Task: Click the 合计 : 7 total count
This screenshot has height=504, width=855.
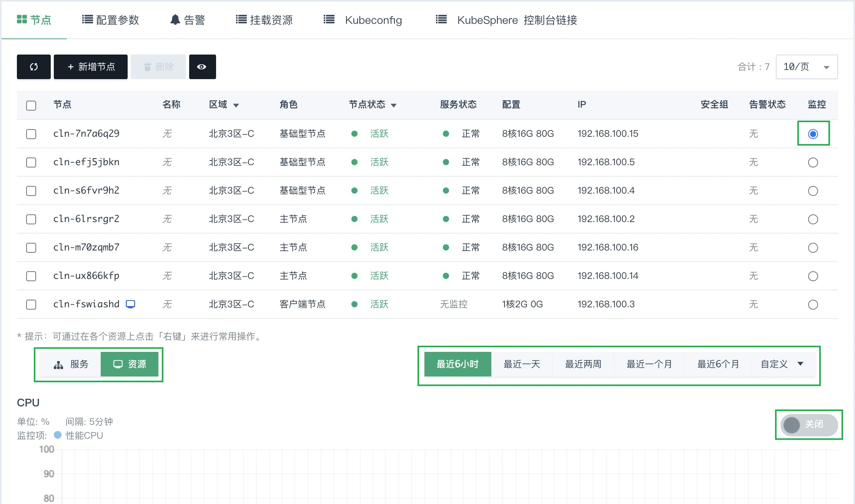Action: [x=754, y=67]
